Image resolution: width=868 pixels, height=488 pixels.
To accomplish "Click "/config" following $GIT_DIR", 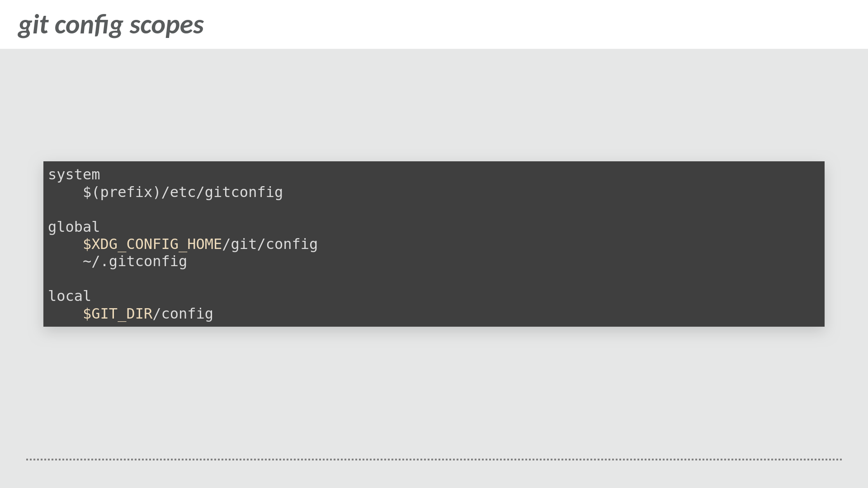I will (x=183, y=314).
